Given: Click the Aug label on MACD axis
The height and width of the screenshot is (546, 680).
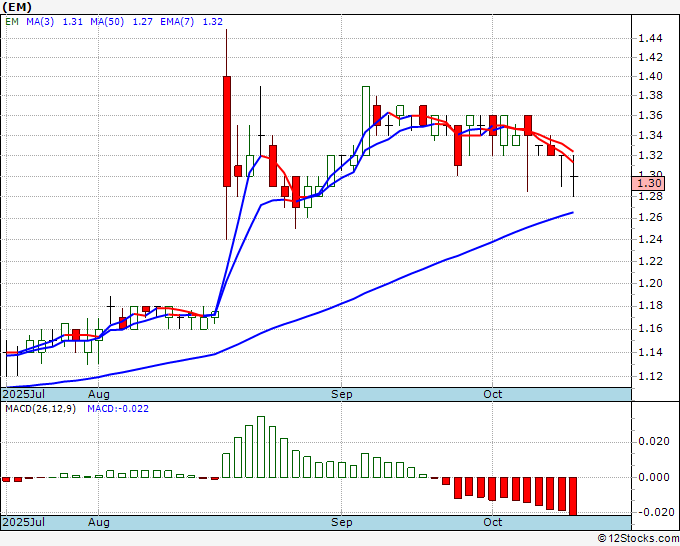Looking at the screenshot, I should coord(99,522).
